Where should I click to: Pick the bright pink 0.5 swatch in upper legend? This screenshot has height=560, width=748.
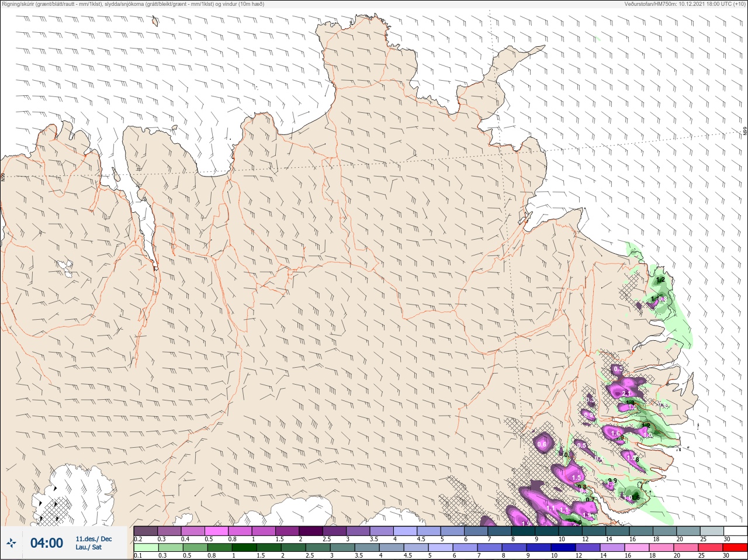[x=217, y=531]
